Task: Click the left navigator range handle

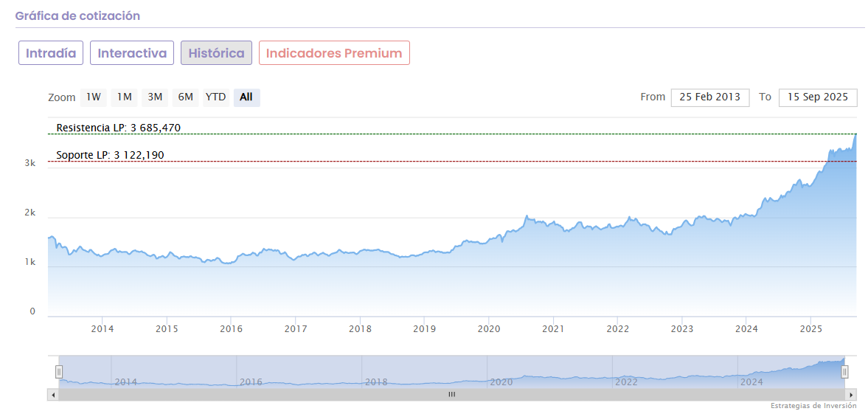Action: (x=60, y=372)
